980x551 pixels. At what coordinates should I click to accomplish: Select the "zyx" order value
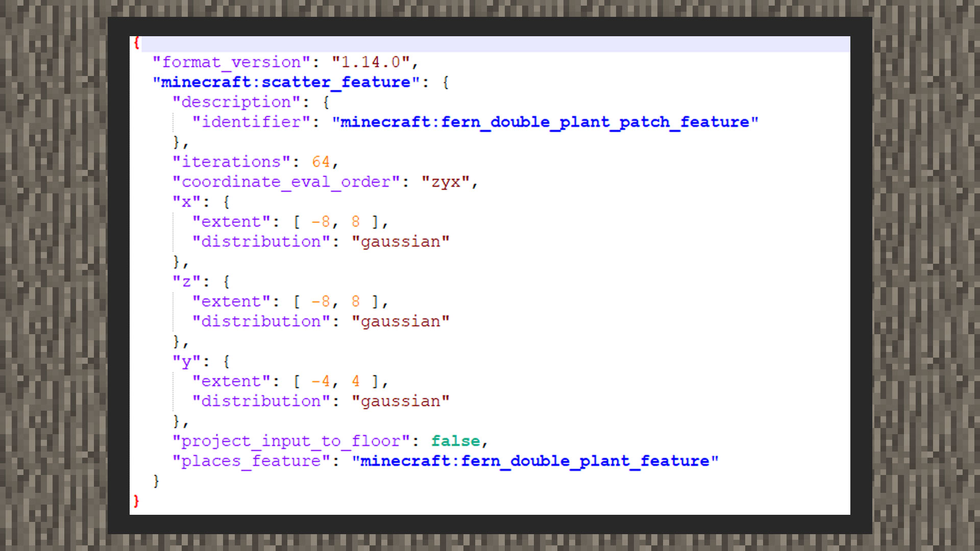click(446, 182)
